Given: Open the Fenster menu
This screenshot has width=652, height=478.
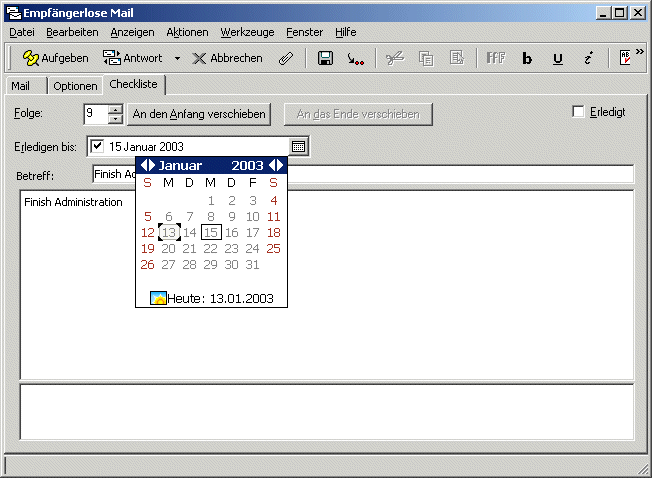Looking at the screenshot, I should pos(304,32).
